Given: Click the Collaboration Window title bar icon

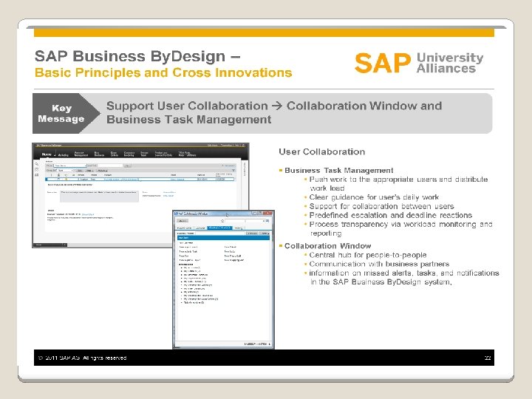Looking at the screenshot, I should (x=176, y=214).
